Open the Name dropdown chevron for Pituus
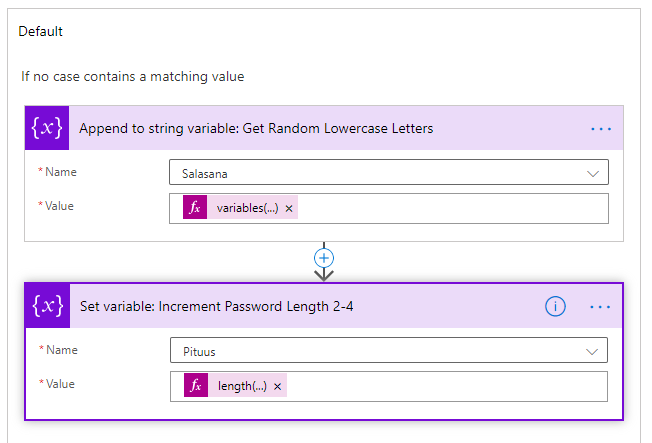 pyautogui.click(x=592, y=352)
